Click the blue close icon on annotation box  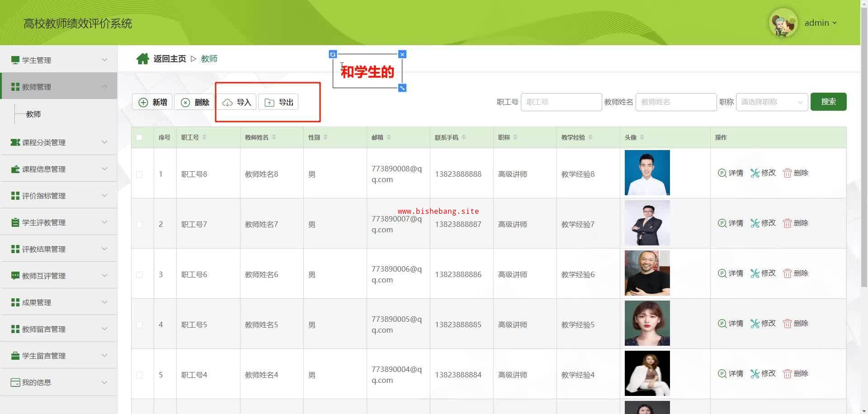coord(402,54)
